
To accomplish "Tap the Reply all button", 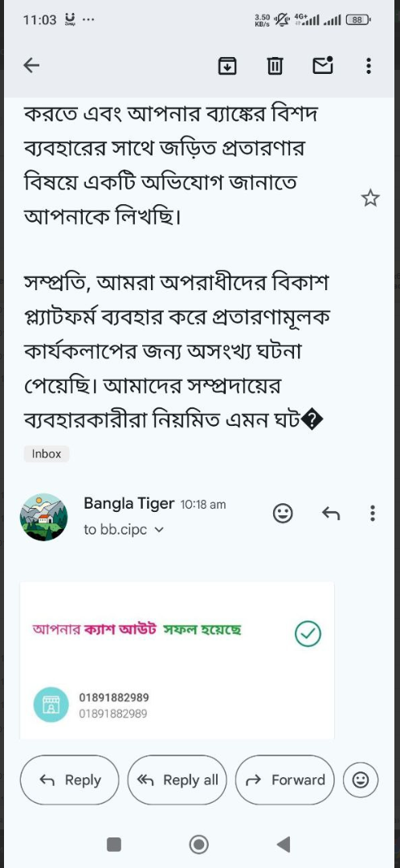I will click(x=177, y=780).
